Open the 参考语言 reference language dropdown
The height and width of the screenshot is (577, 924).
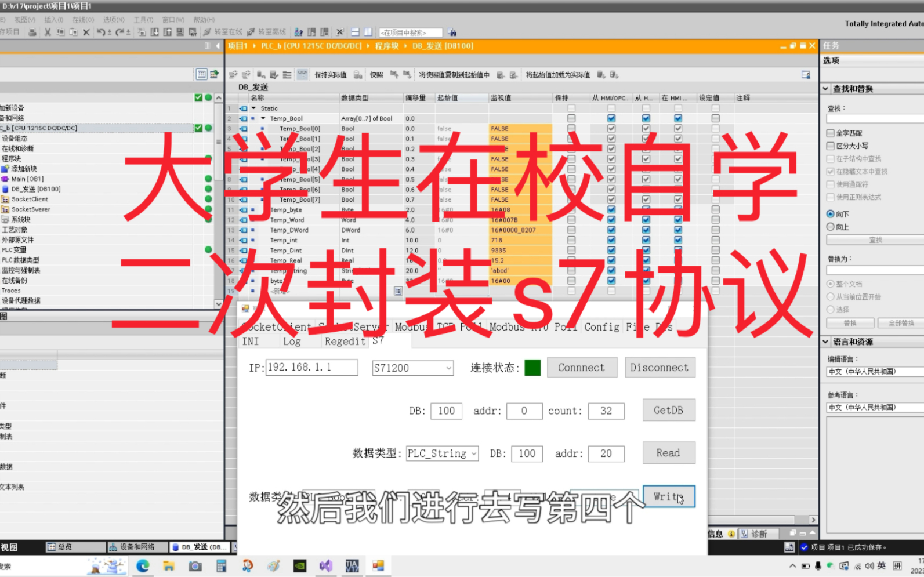(x=875, y=408)
